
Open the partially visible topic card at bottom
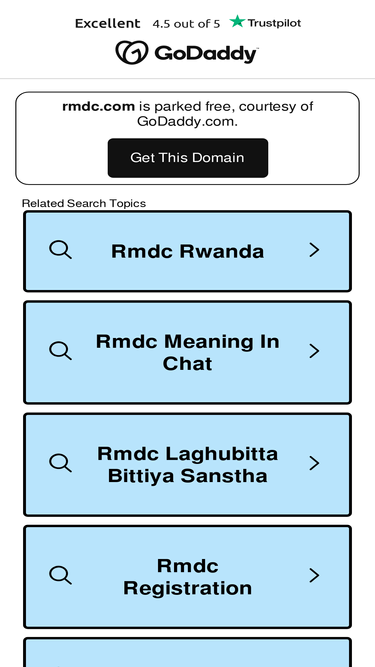click(188, 653)
